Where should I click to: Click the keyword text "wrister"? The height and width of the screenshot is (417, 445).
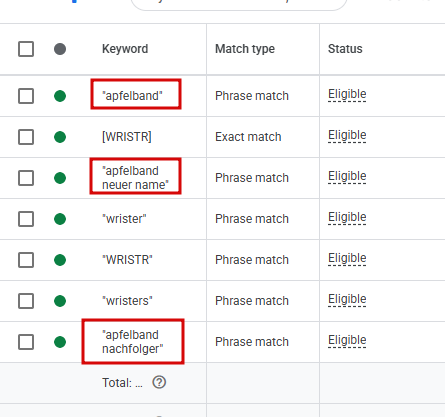pyautogui.click(x=124, y=219)
